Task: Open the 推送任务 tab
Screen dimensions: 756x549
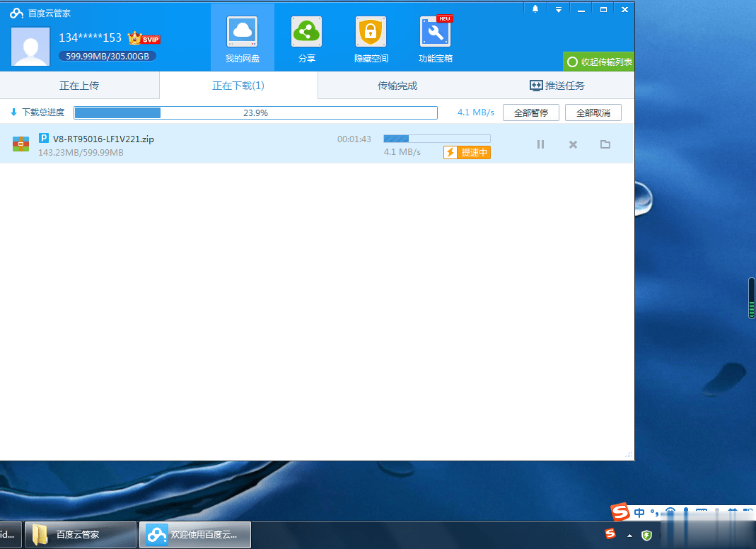Action: coord(557,86)
